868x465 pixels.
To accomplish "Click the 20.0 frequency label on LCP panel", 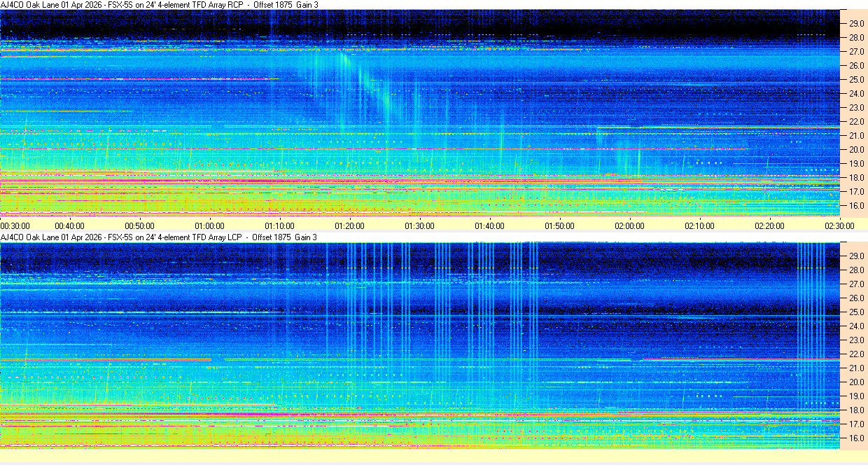I will tap(856, 382).
